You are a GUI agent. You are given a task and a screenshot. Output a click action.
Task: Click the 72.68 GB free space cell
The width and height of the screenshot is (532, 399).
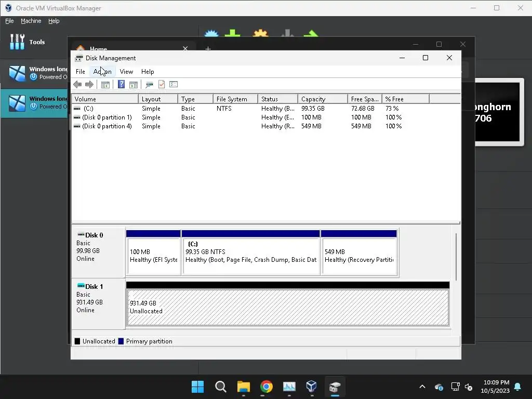362,109
